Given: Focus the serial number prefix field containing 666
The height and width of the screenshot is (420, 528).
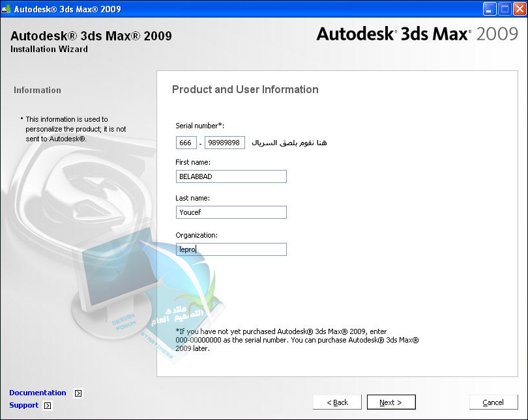Looking at the screenshot, I should pyautogui.click(x=186, y=143).
